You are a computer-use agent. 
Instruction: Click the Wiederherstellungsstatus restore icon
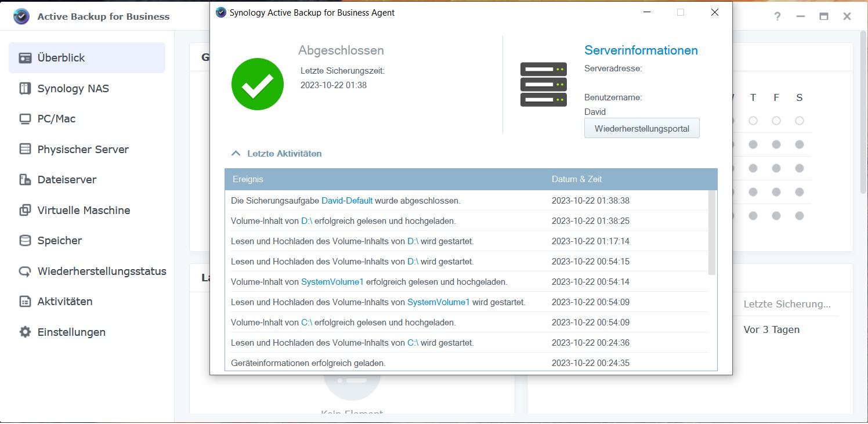25,271
